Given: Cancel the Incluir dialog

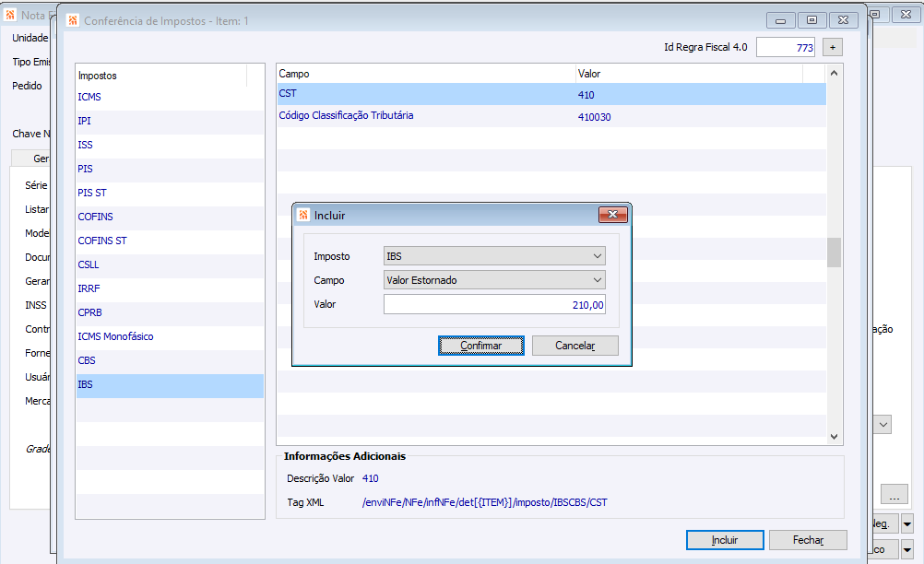Looking at the screenshot, I should point(575,346).
